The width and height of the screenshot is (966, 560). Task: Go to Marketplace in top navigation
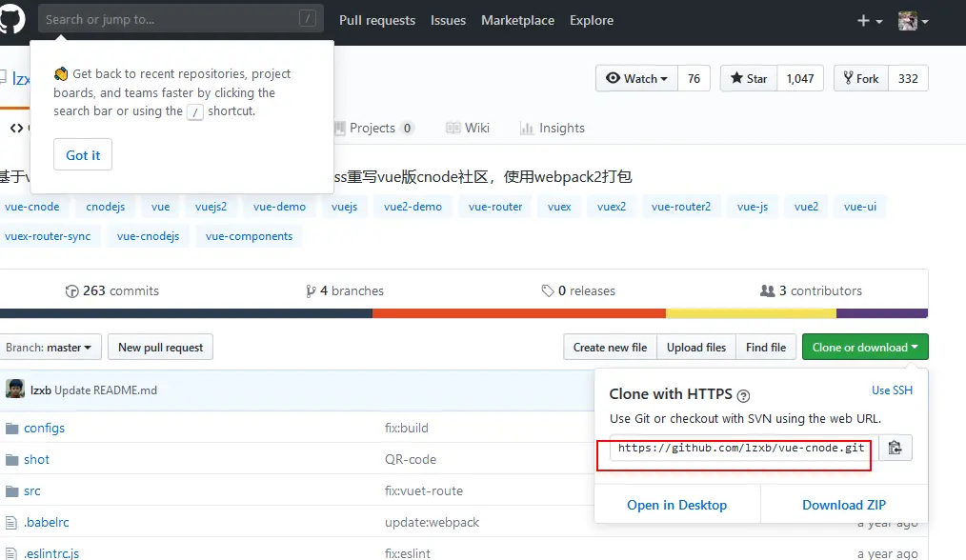pyautogui.click(x=517, y=20)
